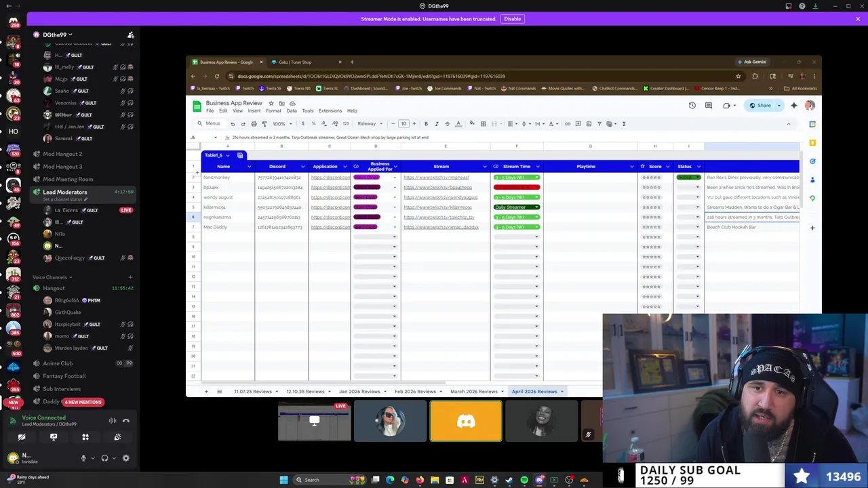Open the Discord soundboard
This screenshot has width=868, height=488.
(117, 437)
